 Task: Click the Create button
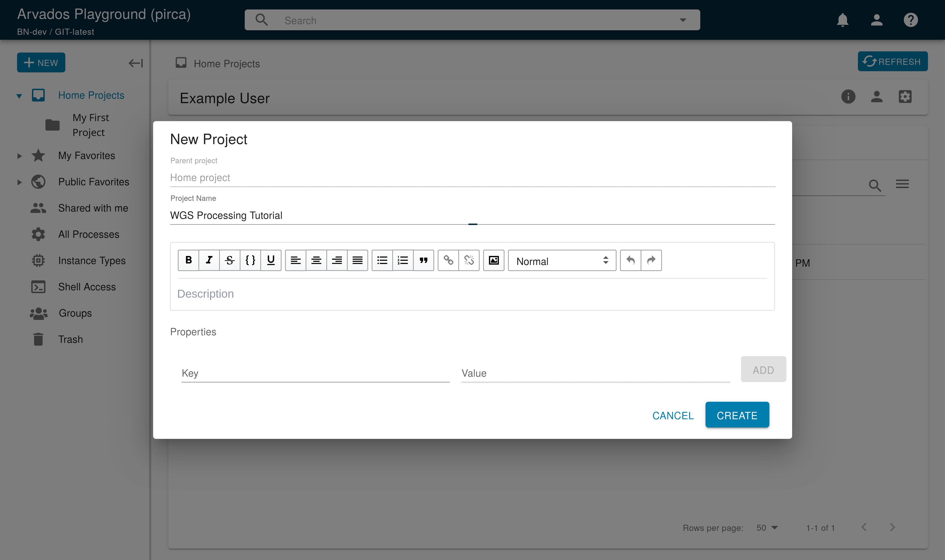click(737, 415)
